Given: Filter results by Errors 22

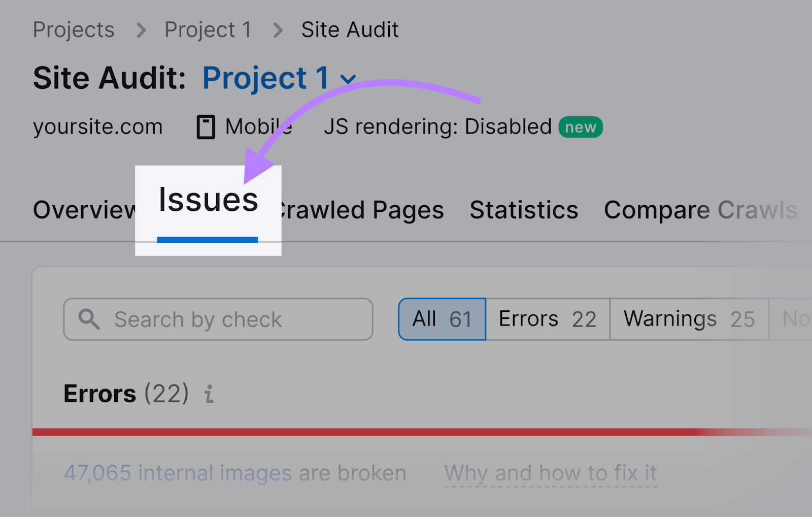Looking at the screenshot, I should [547, 319].
